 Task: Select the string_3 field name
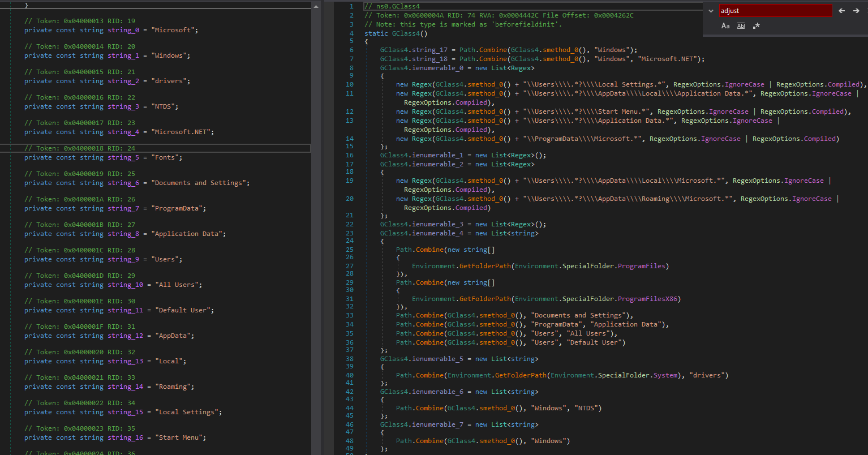123,106
